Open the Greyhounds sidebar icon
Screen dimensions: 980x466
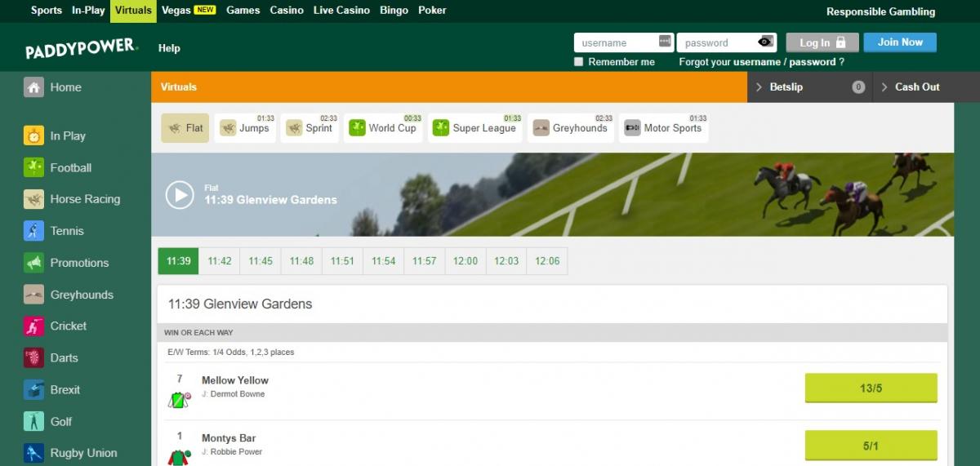(33, 295)
